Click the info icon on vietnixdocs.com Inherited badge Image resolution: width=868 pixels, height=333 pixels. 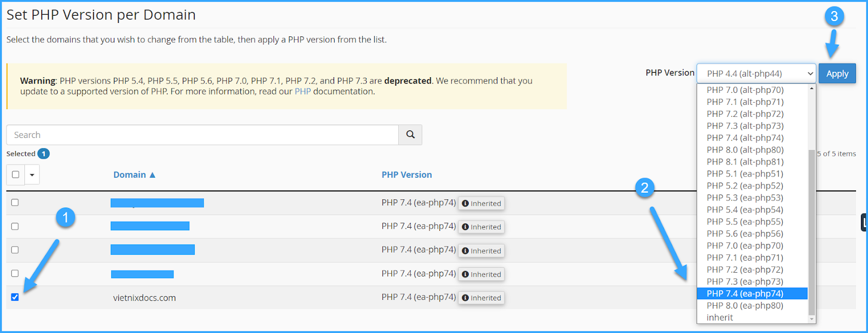click(x=465, y=298)
